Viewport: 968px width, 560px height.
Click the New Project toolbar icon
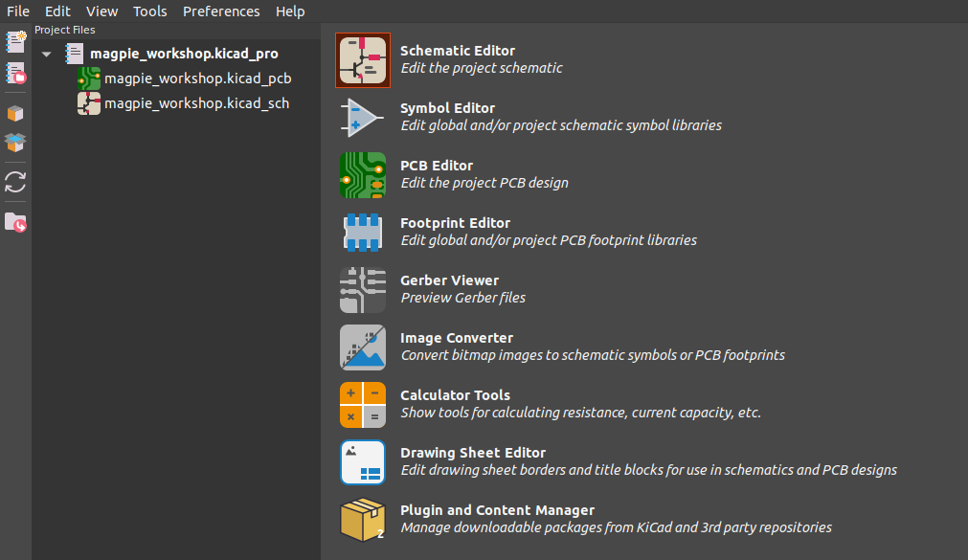coord(15,41)
